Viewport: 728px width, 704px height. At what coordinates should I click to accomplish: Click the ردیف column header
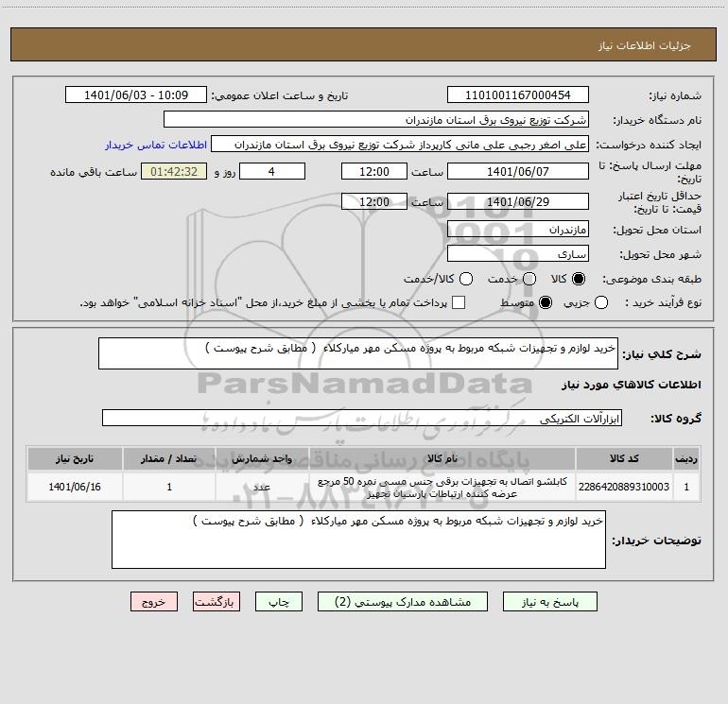pyautogui.click(x=686, y=458)
